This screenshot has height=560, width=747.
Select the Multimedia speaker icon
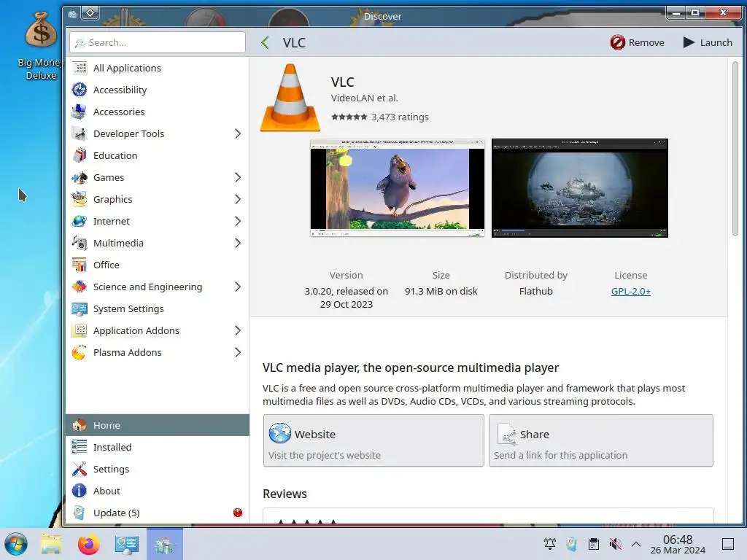(x=80, y=243)
